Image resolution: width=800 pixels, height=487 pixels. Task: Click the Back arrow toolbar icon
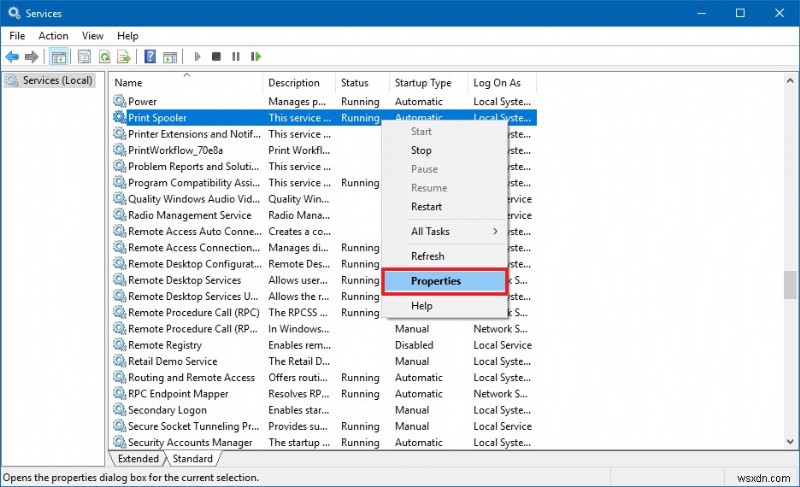pyautogui.click(x=12, y=57)
